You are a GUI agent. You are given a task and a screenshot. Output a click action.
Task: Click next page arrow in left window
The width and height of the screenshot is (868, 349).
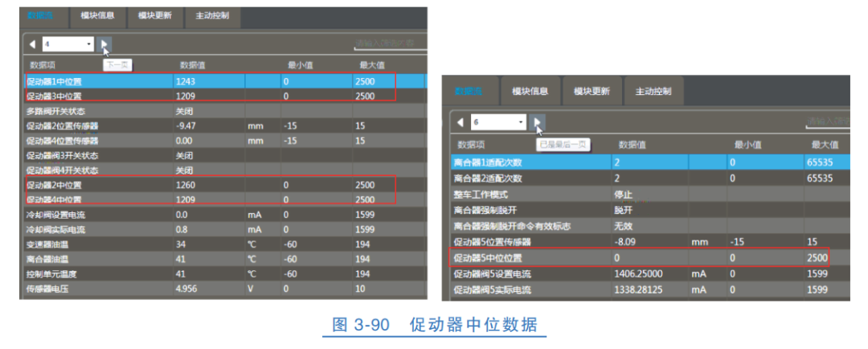click(x=104, y=44)
